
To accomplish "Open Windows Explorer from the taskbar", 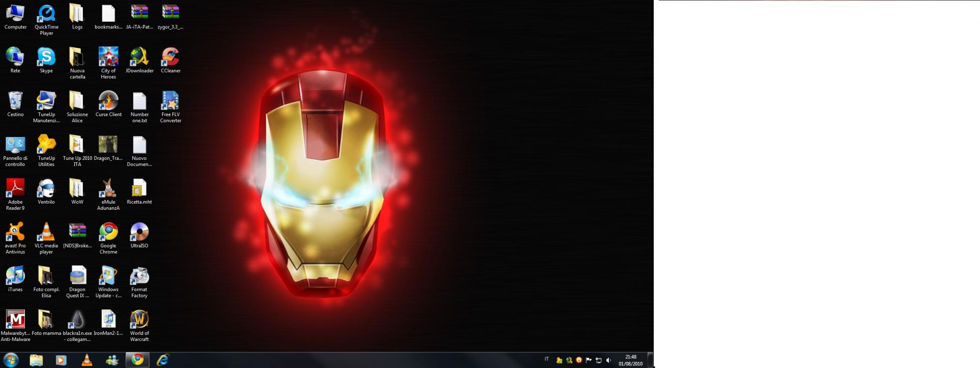I will pyautogui.click(x=36, y=360).
